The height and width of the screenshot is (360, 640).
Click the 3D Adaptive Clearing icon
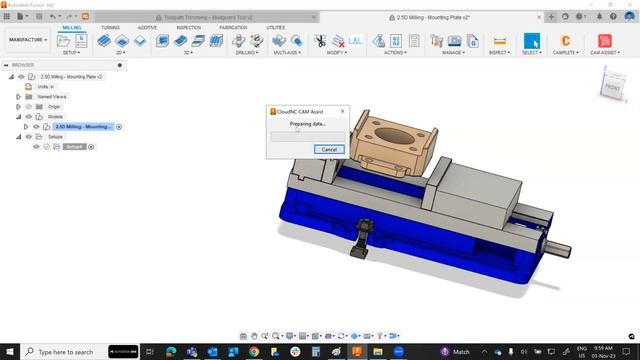tap(162, 41)
